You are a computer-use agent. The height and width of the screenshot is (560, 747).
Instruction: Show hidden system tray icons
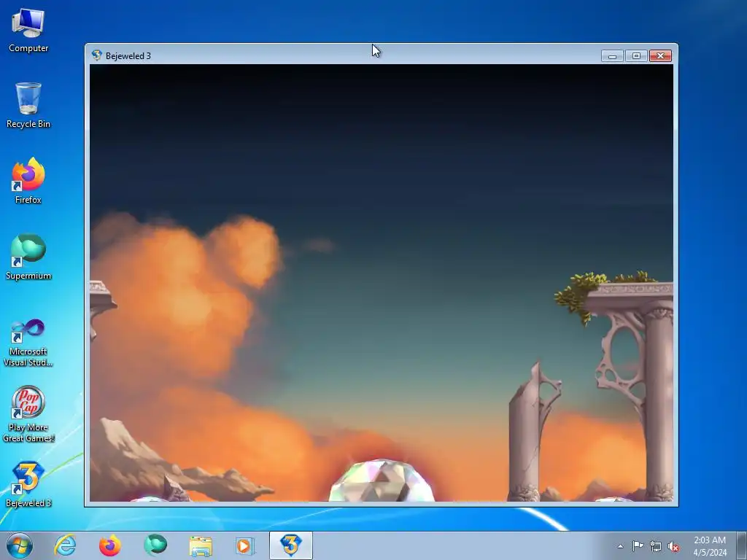click(x=620, y=546)
